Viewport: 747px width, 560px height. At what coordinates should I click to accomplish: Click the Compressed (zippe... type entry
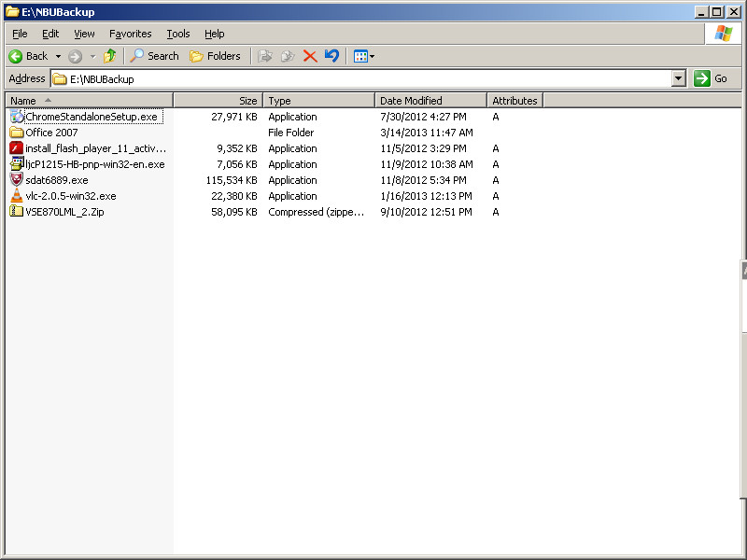tap(317, 212)
